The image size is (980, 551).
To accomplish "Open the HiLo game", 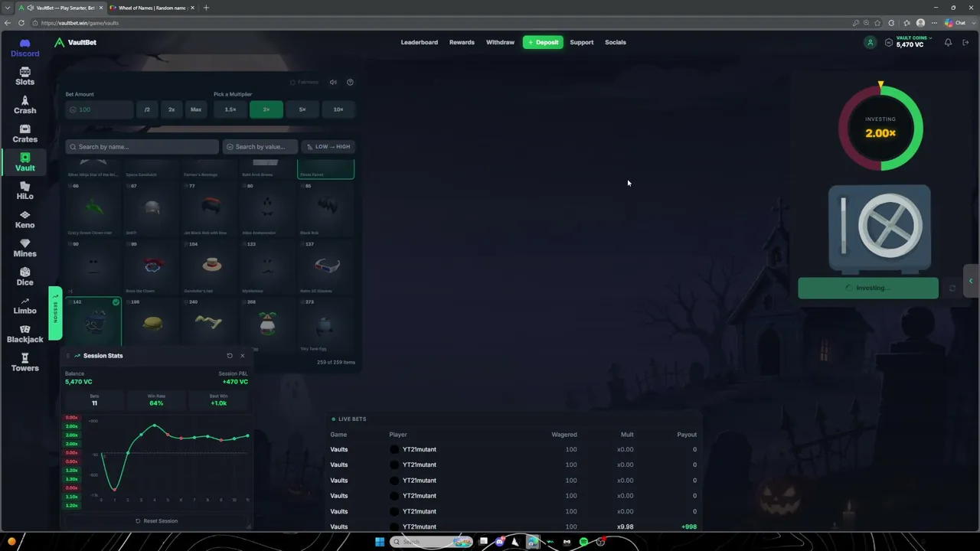I will tap(24, 191).
